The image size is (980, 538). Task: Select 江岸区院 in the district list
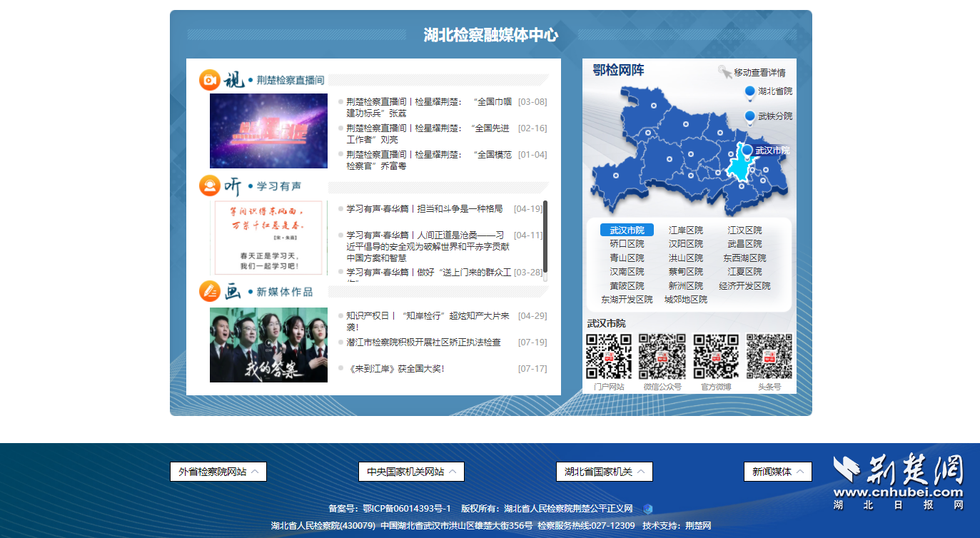click(685, 230)
